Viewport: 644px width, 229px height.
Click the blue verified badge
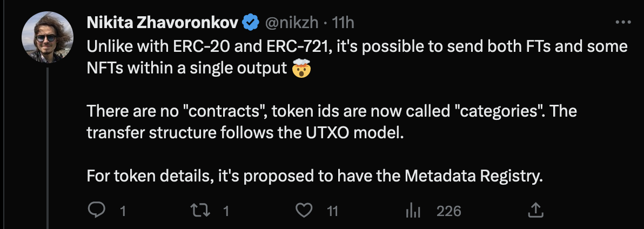coord(250,22)
